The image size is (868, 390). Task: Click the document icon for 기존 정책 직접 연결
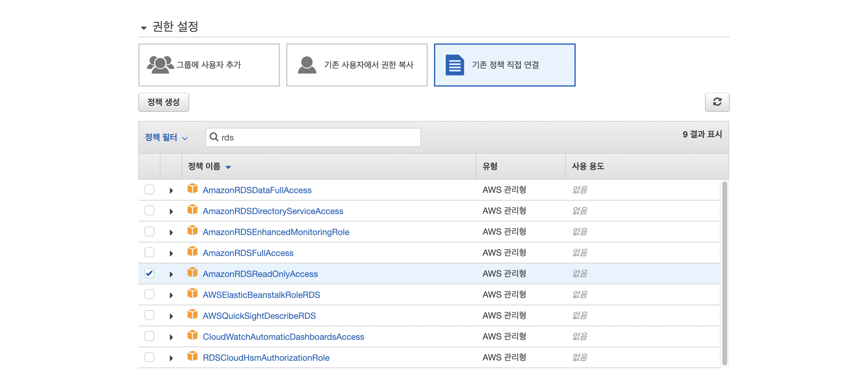coord(454,65)
